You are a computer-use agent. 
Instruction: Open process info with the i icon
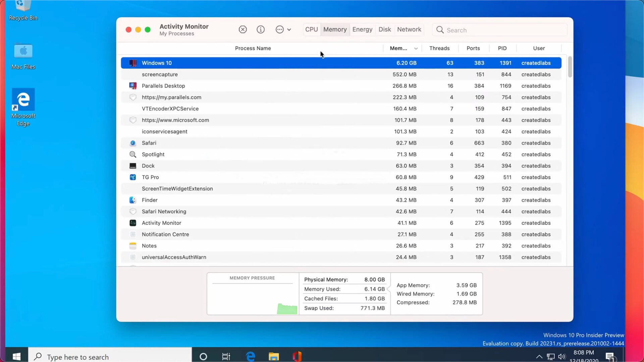coord(261,29)
